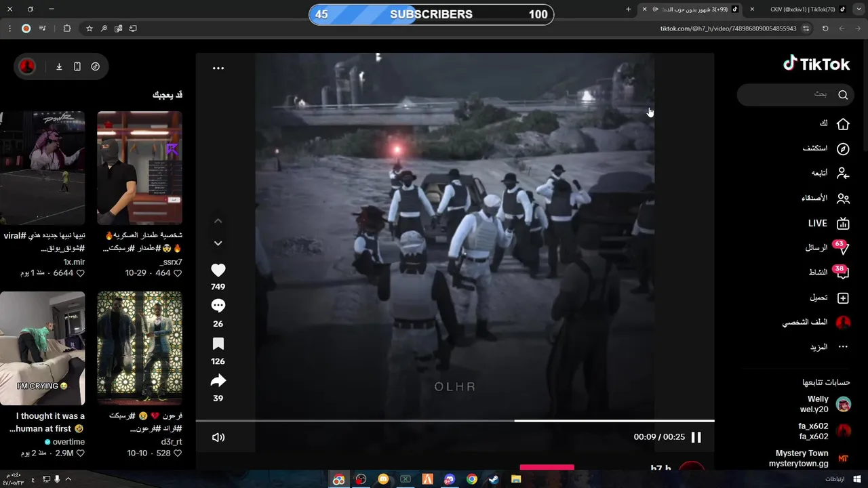
Task: Go to previous video with up chevron
Action: (x=218, y=221)
